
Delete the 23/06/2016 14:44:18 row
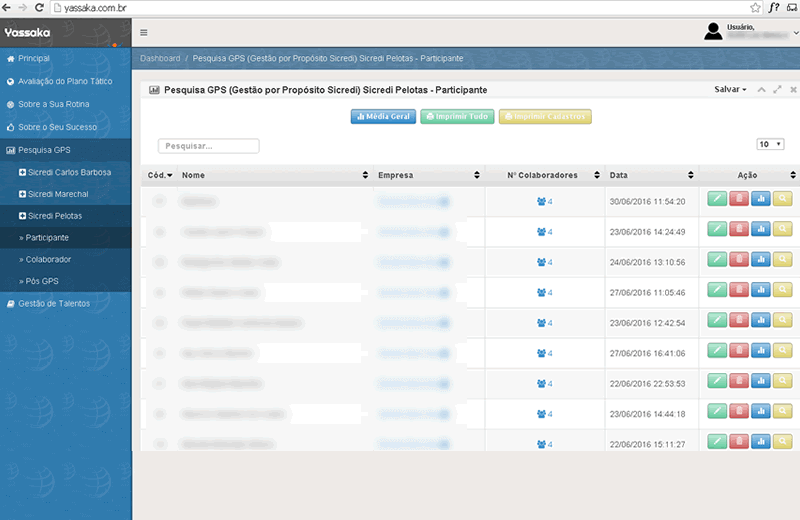click(739, 411)
